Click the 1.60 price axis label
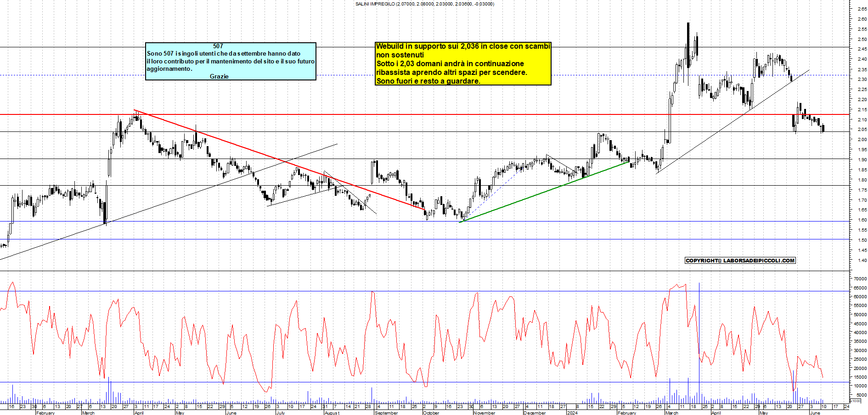Image resolution: width=868 pixels, height=415 pixels. point(862,220)
